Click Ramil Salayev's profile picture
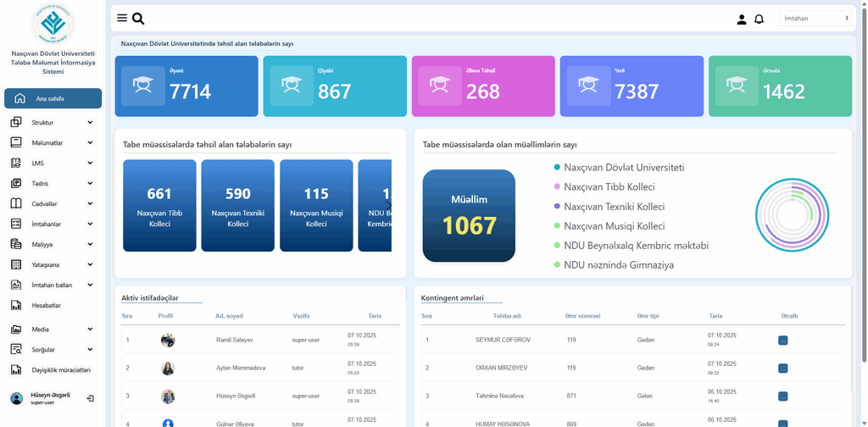 pos(168,340)
